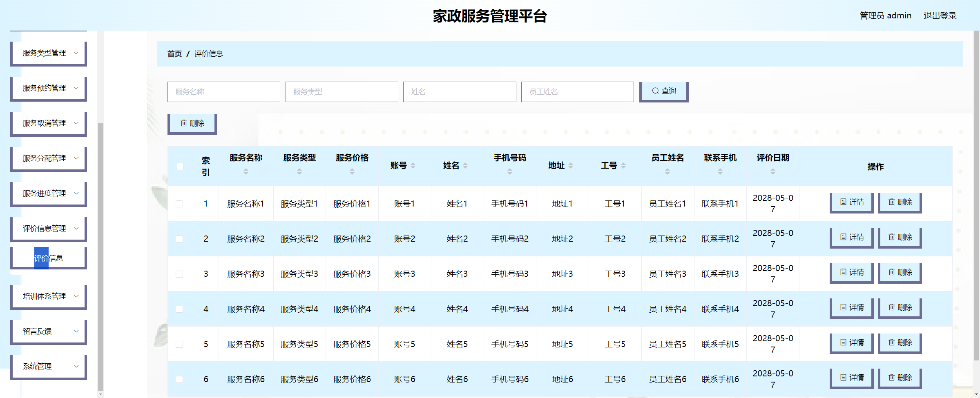This screenshot has width=980, height=398.
Task: Sort by 账号 column arrows
Action: pos(413,165)
